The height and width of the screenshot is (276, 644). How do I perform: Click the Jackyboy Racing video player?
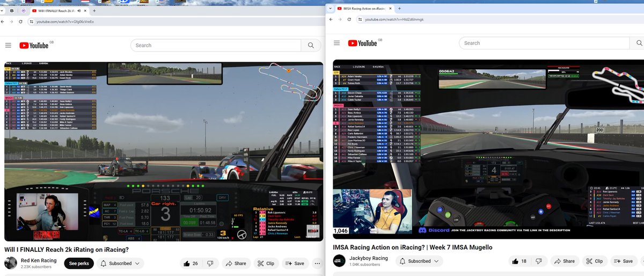(488, 149)
